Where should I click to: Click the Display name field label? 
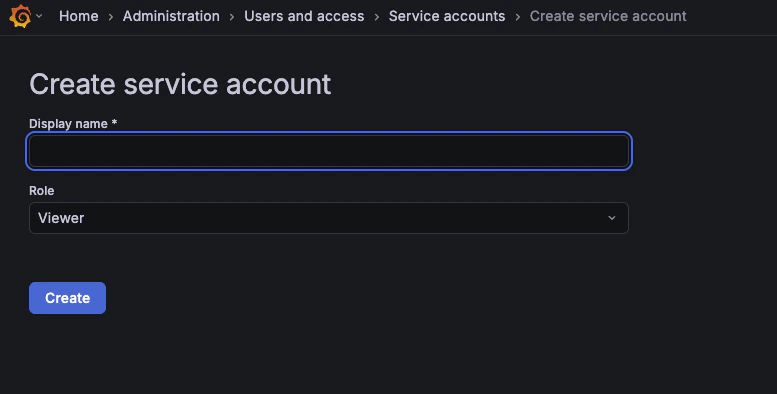tap(73, 124)
